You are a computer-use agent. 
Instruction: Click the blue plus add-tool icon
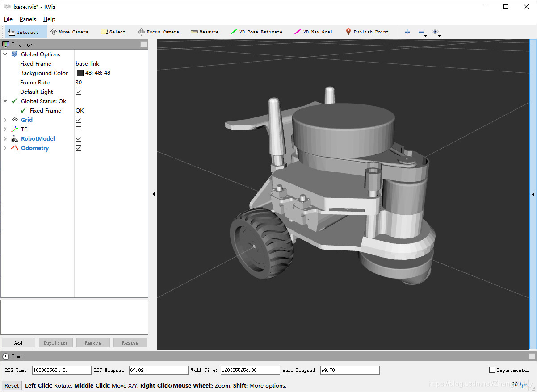pos(407,32)
